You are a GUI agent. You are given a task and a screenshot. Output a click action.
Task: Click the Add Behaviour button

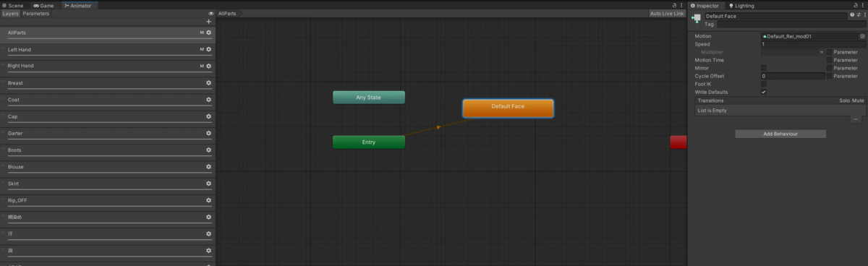[780, 134]
